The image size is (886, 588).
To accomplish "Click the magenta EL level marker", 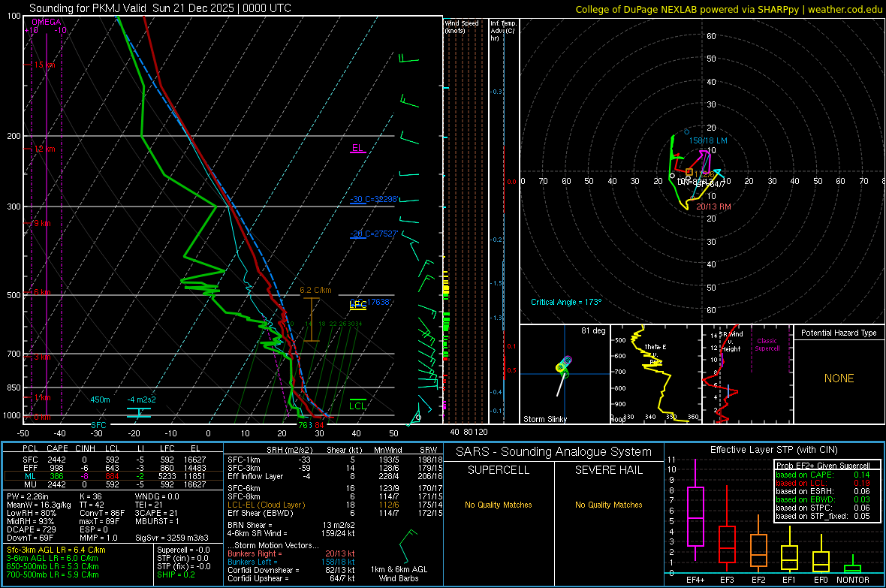I will 357,148.
